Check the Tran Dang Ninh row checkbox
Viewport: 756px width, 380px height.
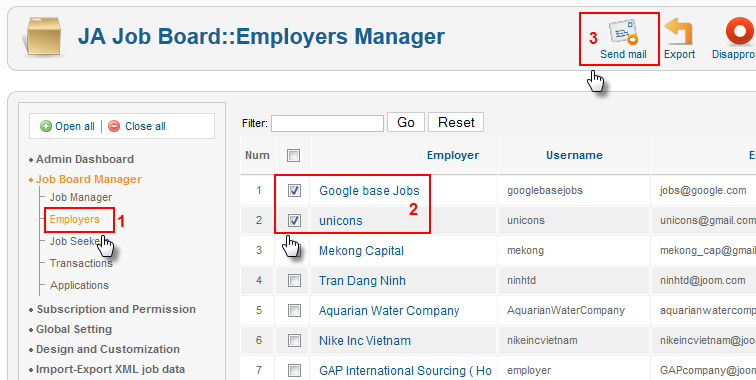click(x=294, y=280)
